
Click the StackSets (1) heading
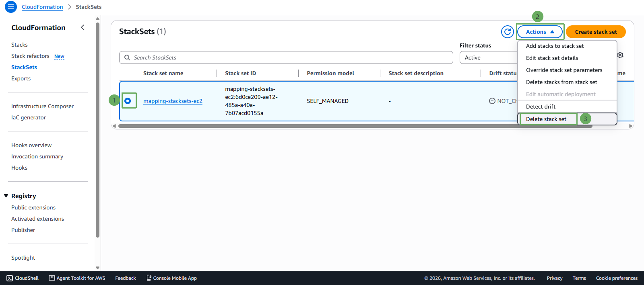click(142, 31)
